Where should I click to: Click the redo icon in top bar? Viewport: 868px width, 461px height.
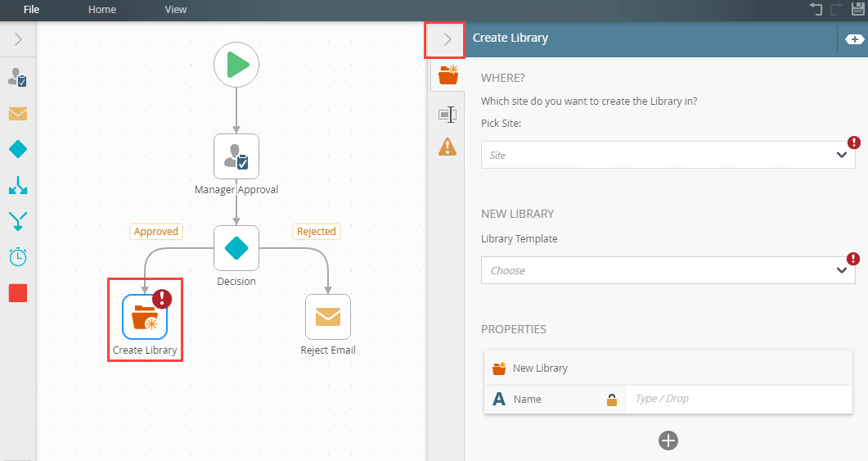point(836,8)
